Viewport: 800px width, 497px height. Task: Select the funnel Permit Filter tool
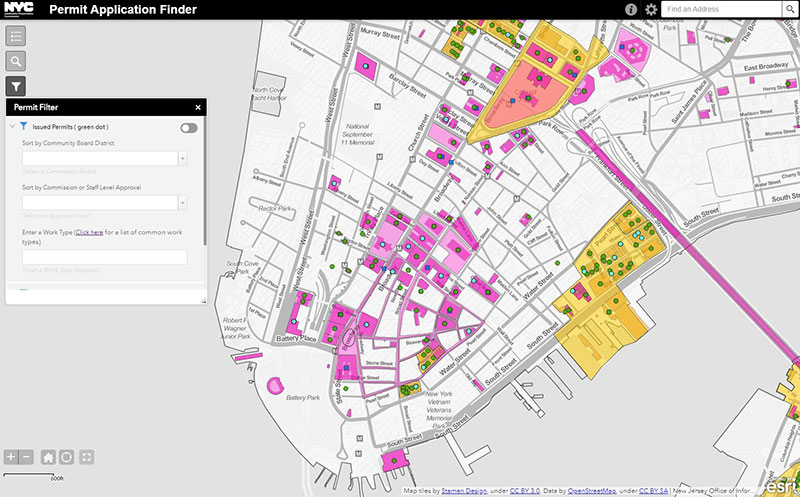coord(17,86)
